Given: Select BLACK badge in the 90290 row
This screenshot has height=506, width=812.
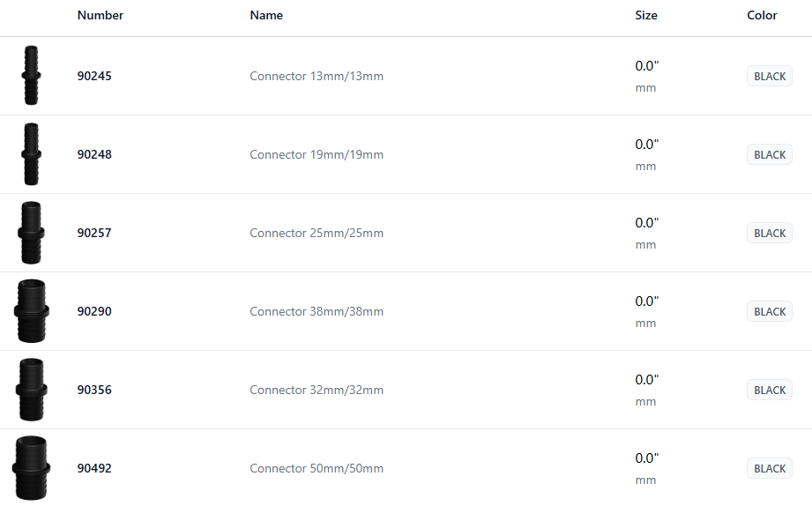Looking at the screenshot, I should pyautogui.click(x=769, y=312).
